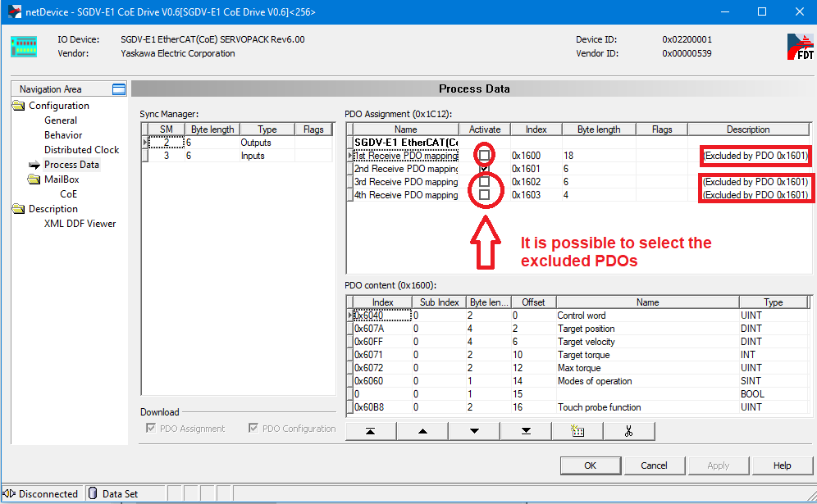Click the move-to-bottom arrow button
Image resolution: width=817 pixels, height=504 pixels.
526,431
